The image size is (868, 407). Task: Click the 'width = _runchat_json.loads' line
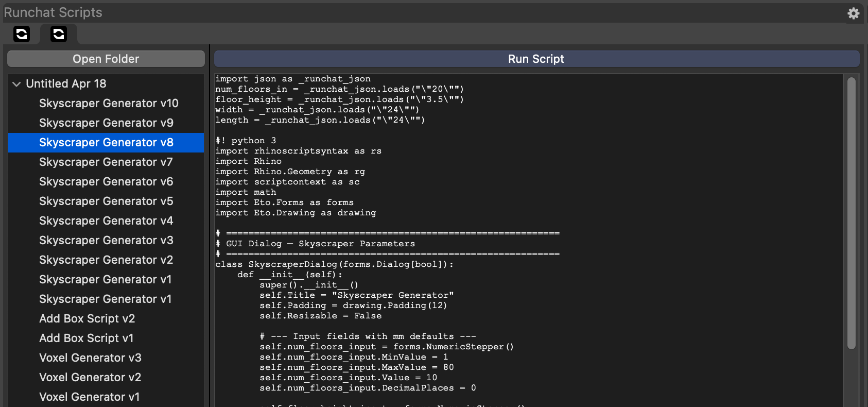tap(317, 110)
